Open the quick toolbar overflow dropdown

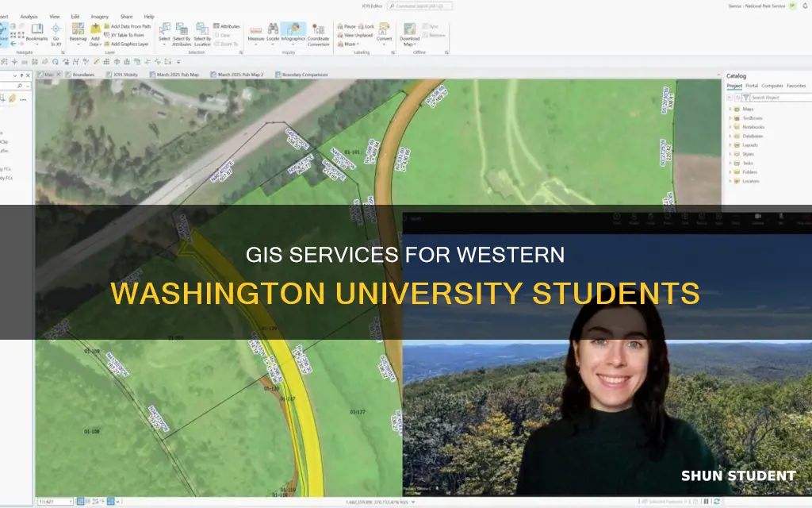[178, 62]
